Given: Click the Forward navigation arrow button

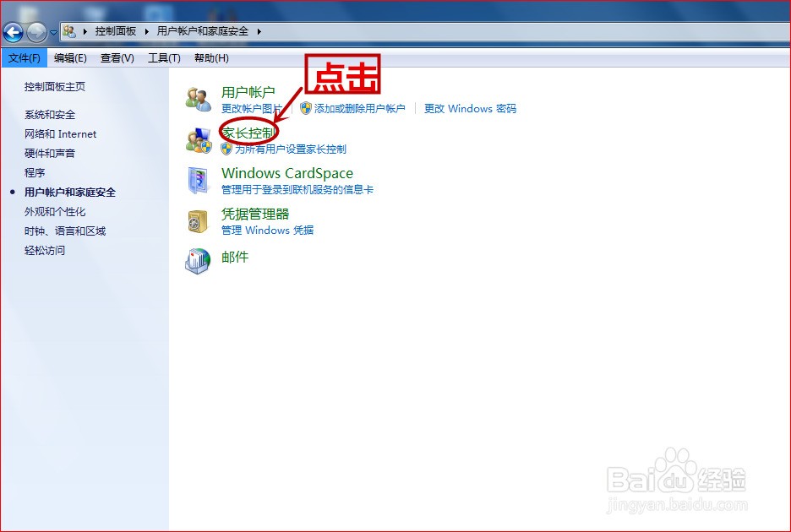Looking at the screenshot, I should click(36, 33).
